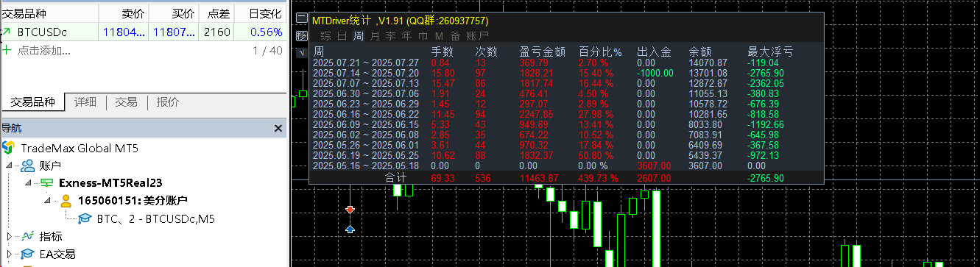Click week row 2025.07.21 ~ 2025.07.27

coord(366,63)
